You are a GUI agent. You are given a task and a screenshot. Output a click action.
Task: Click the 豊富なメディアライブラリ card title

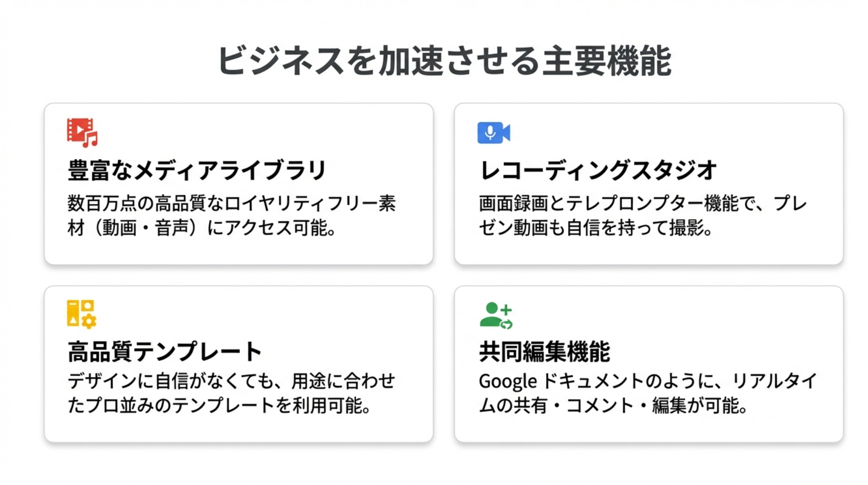click(x=197, y=171)
